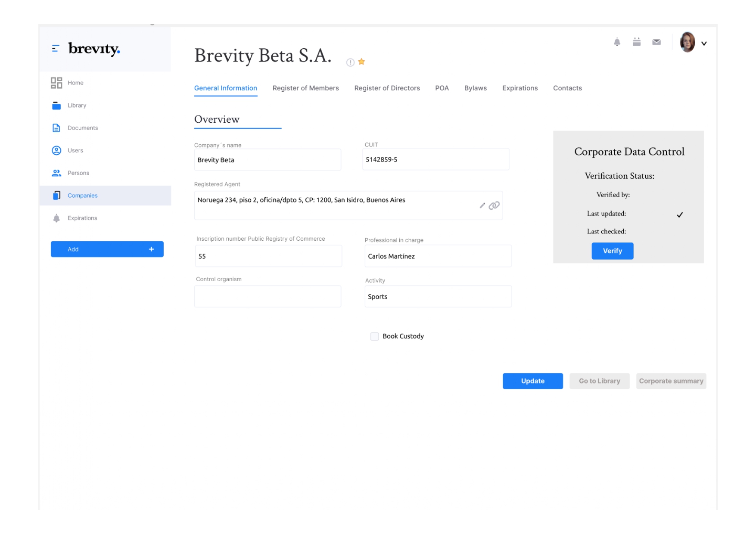Image resolution: width=756 pixels, height=534 pixels.
Task: Click the Add button in the sidebar
Action: [107, 249]
